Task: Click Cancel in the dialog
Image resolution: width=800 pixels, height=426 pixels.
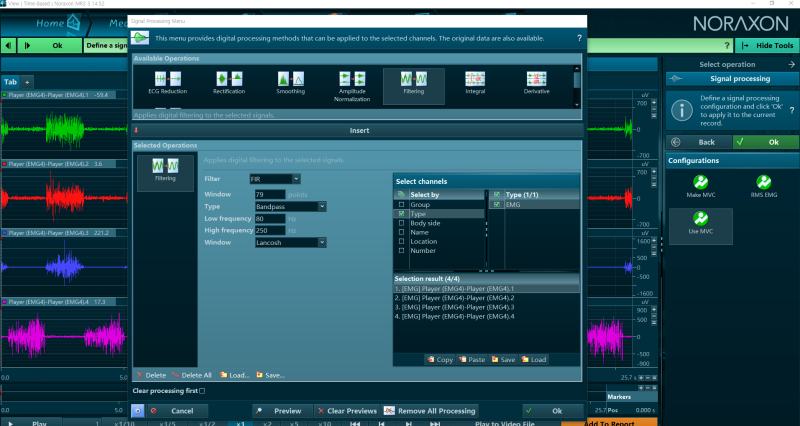Action: point(177,411)
